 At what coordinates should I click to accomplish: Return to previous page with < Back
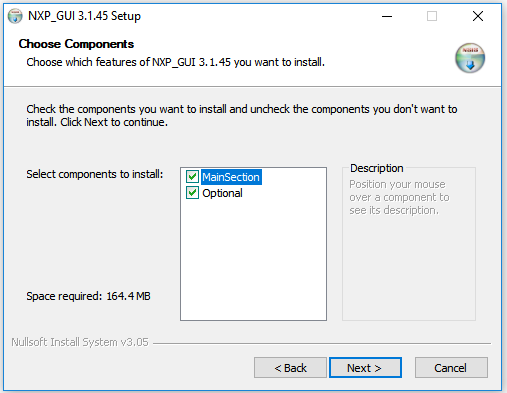tap(290, 368)
